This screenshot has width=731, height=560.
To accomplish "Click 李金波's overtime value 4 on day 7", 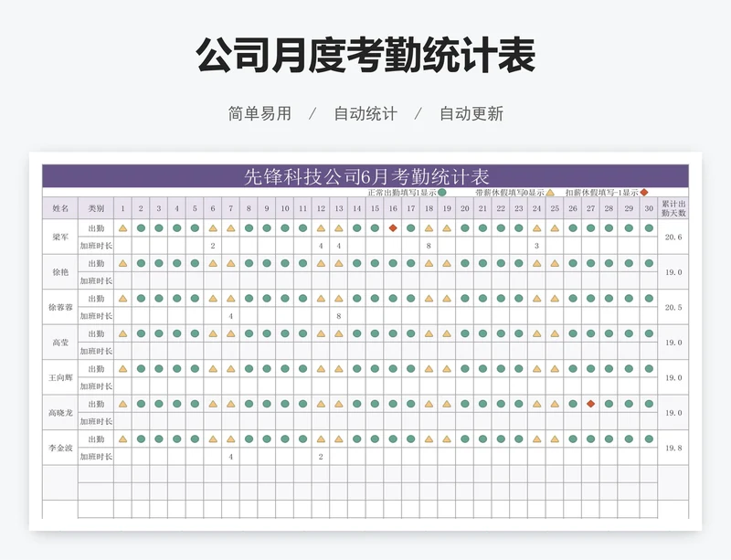I will point(231,457).
